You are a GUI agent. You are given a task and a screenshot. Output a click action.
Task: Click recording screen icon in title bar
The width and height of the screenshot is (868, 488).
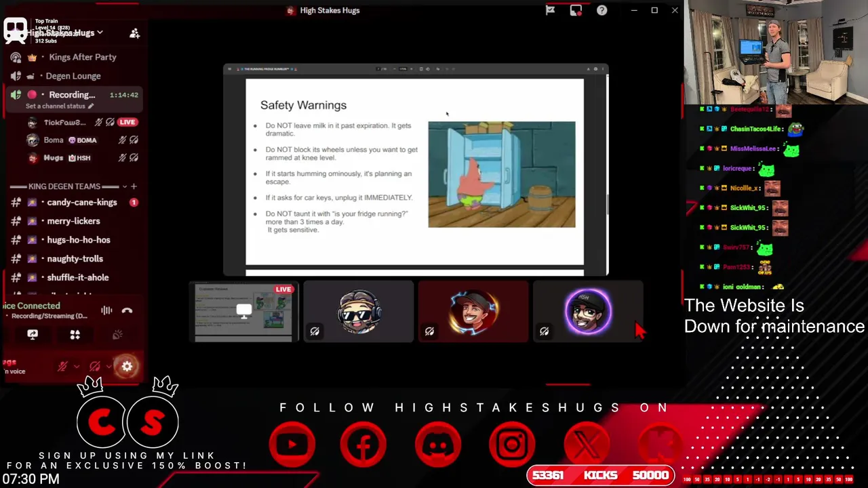click(x=576, y=10)
